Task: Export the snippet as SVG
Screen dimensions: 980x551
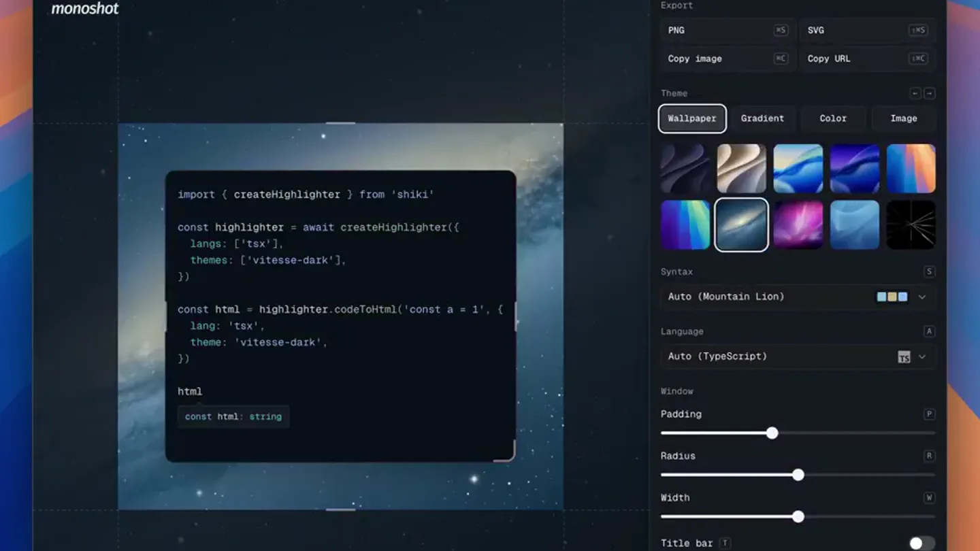Action: click(x=868, y=30)
